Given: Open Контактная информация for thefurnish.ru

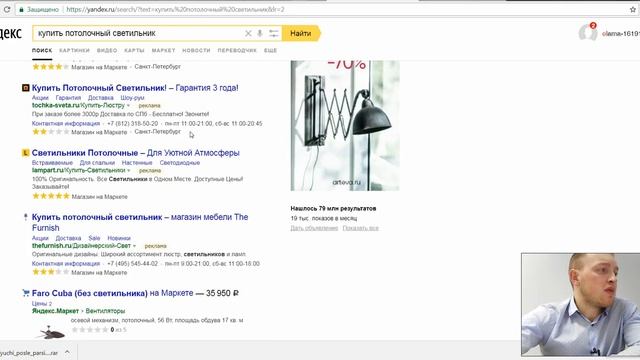Looking at the screenshot, I should (x=66, y=264).
